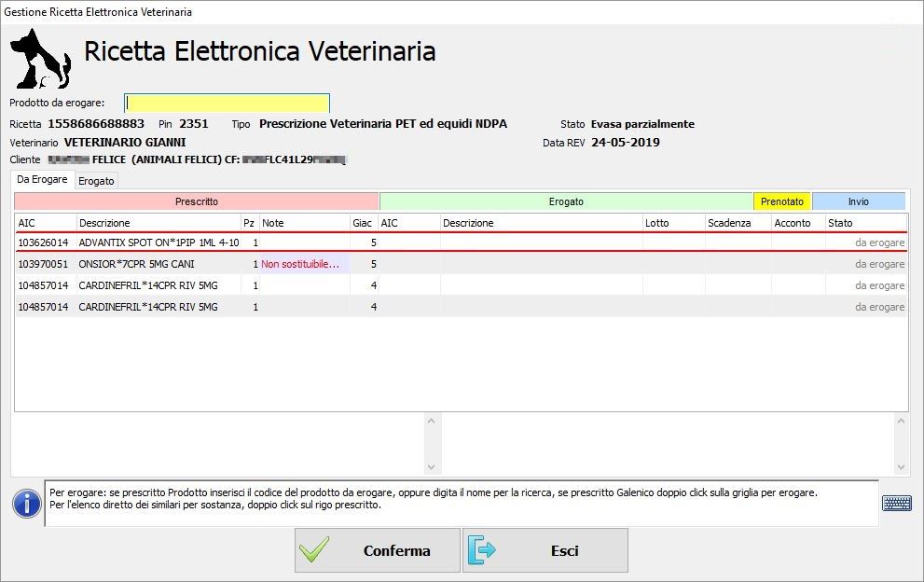Click the Lotto column header
924x582 pixels.
click(672, 223)
